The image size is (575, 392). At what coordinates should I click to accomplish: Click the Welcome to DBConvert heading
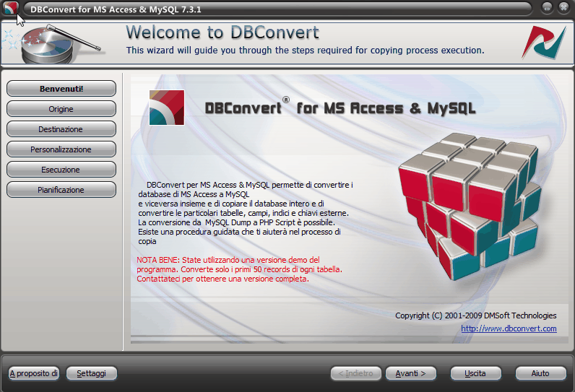[x=222, y=32]
